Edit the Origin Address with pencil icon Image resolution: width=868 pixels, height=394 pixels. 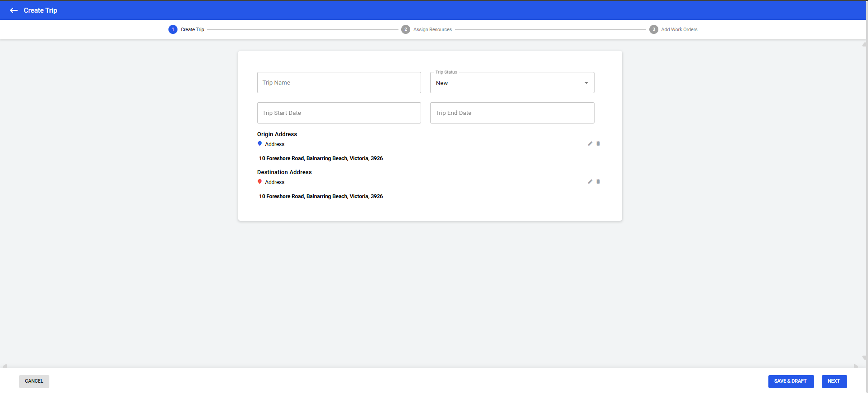click(x=590, y=143)
